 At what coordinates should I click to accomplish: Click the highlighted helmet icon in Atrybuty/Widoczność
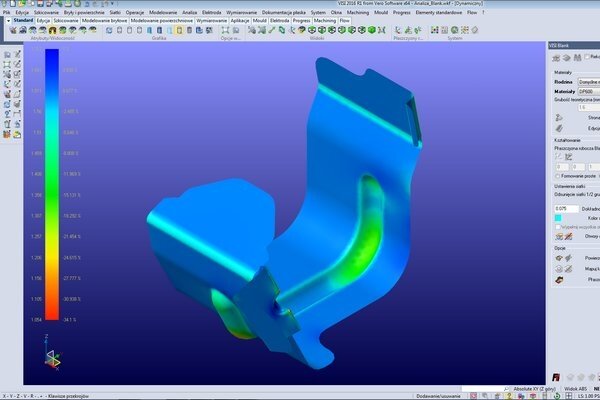(52, 30)
